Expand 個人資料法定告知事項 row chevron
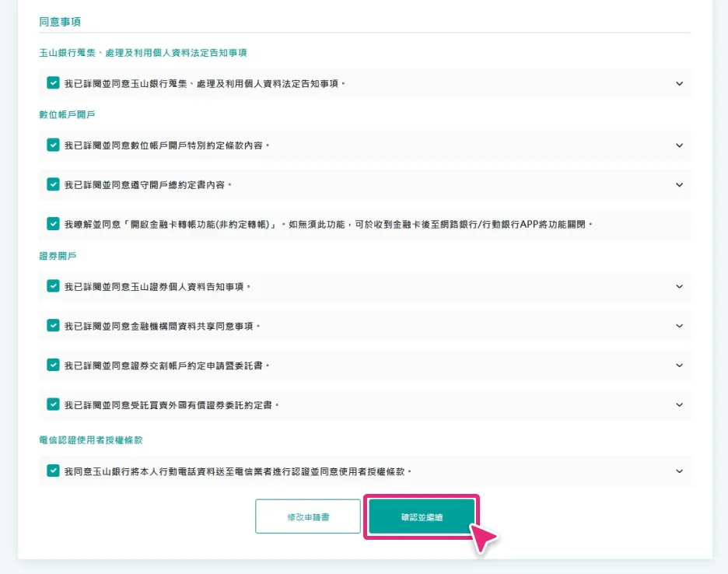The width and height of the screenshot is (728, 574). tap(679, 83)
